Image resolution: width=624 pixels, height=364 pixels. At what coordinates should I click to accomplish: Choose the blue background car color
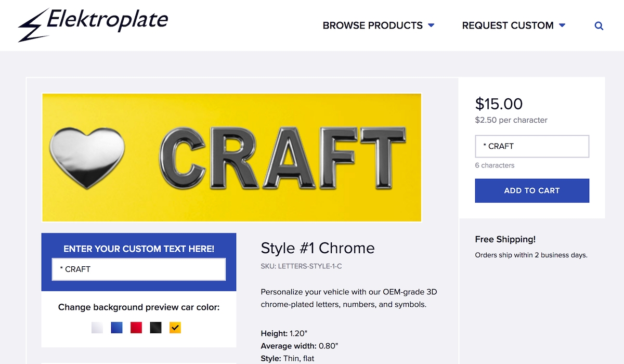[x=117, y=328]
